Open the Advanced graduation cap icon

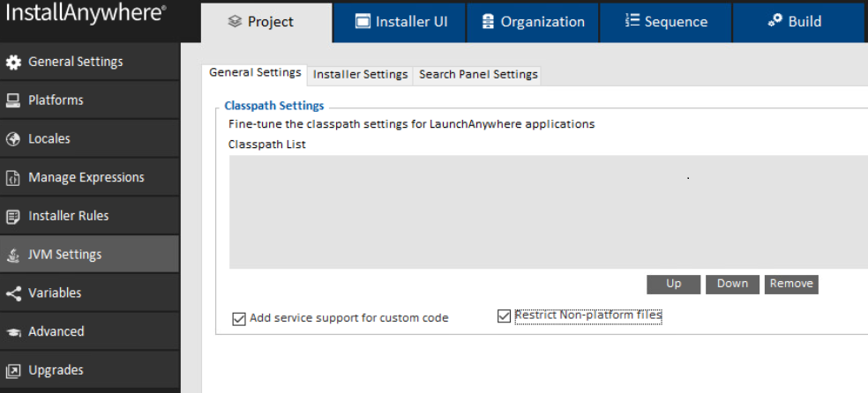[x=12, y=331]
